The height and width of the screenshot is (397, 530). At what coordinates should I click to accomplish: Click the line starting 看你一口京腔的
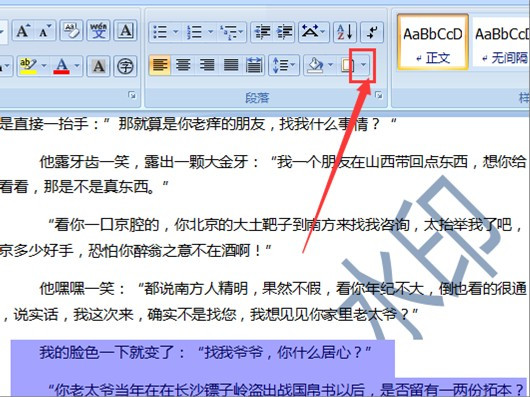click(286, 225)
